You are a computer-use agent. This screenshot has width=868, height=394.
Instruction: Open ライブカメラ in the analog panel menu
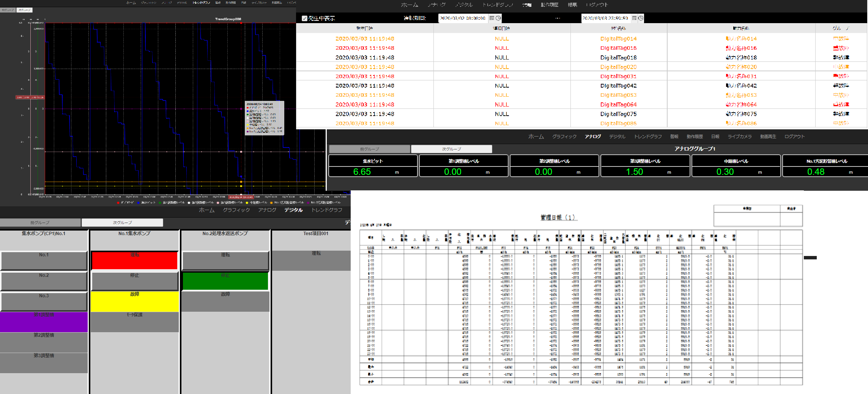click(739, 137)
